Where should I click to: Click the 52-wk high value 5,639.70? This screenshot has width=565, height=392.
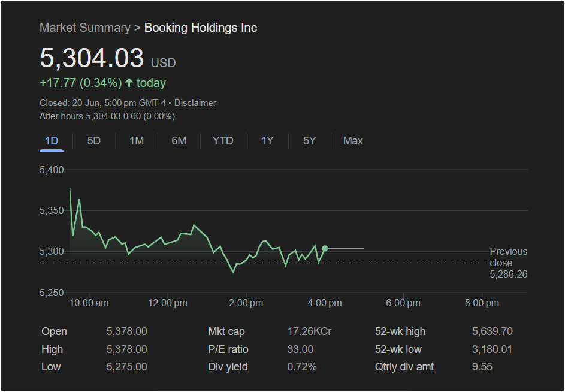click(493, 331)
